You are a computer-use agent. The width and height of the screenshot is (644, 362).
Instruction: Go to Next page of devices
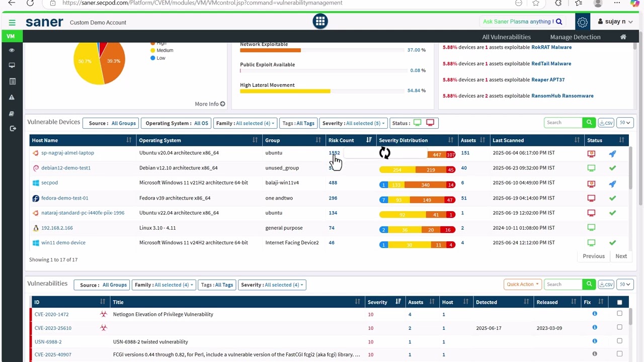click(621, 256)
